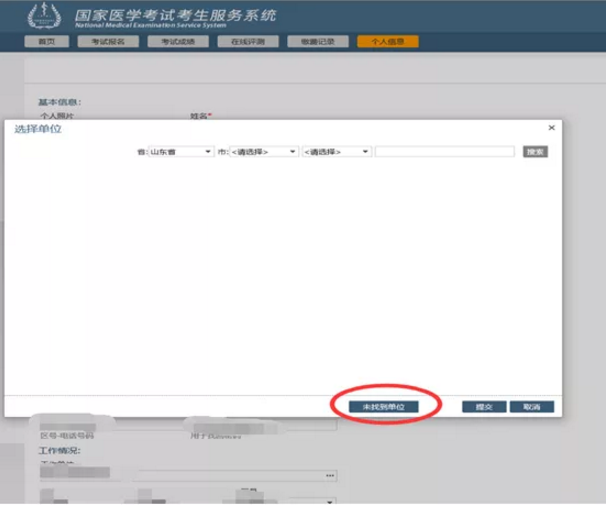Viewport: 606px width, 505px height.
Task: Click the 选择单位 dialog title
Action: click(37, 129)
